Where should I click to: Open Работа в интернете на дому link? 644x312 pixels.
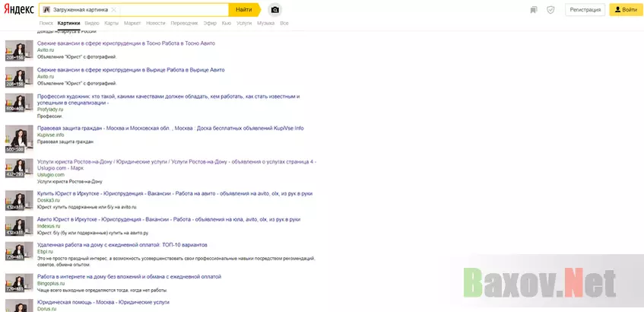(129, 277)
